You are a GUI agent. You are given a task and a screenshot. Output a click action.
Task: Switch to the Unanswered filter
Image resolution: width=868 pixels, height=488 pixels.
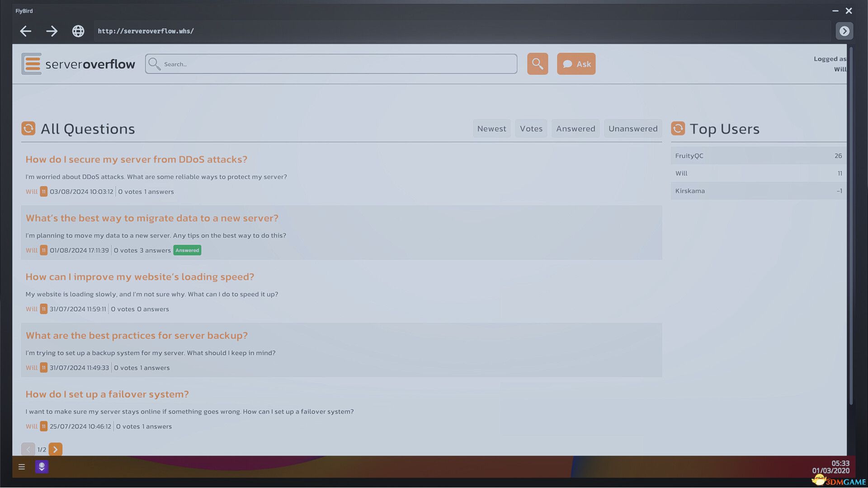coord(632,128)
